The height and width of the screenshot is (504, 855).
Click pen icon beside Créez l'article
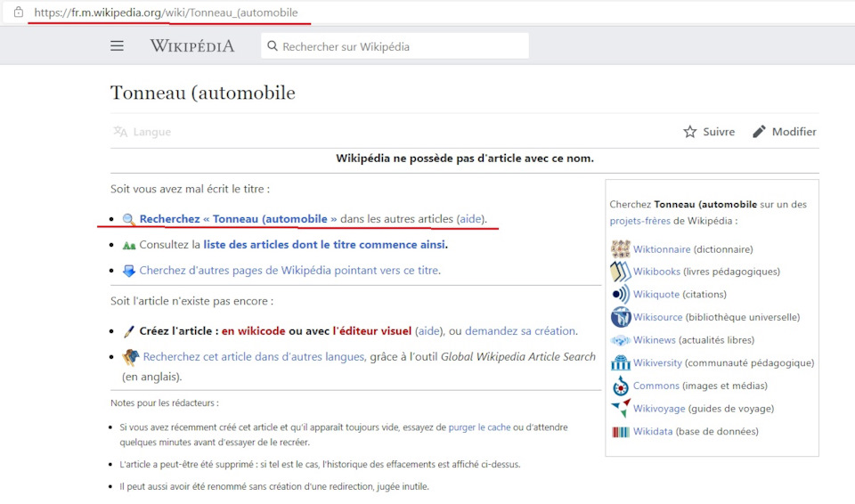pyautogui.click(x=128, y=331)
